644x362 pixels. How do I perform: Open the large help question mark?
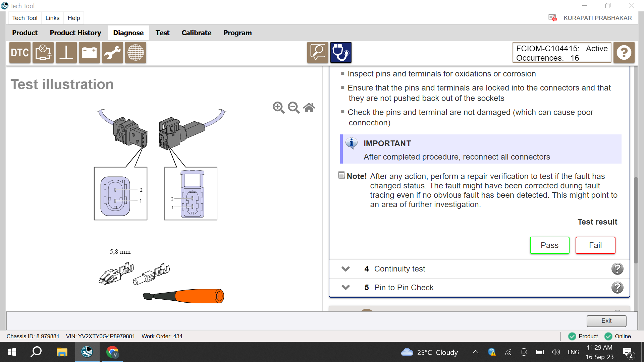(x=624, y=53)
